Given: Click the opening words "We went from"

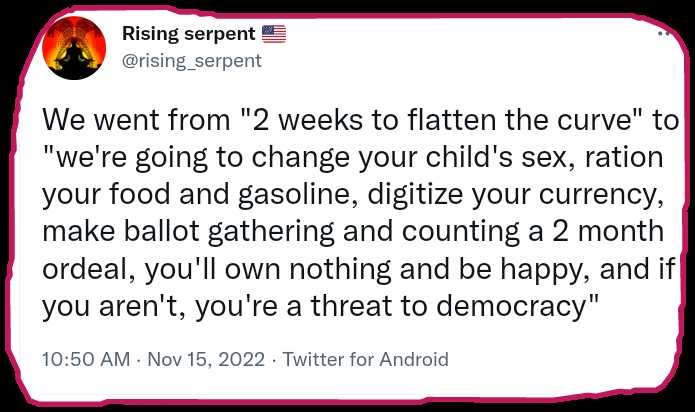Looking at the screenshot, I should pyautogui.click(x=137, y=120).
